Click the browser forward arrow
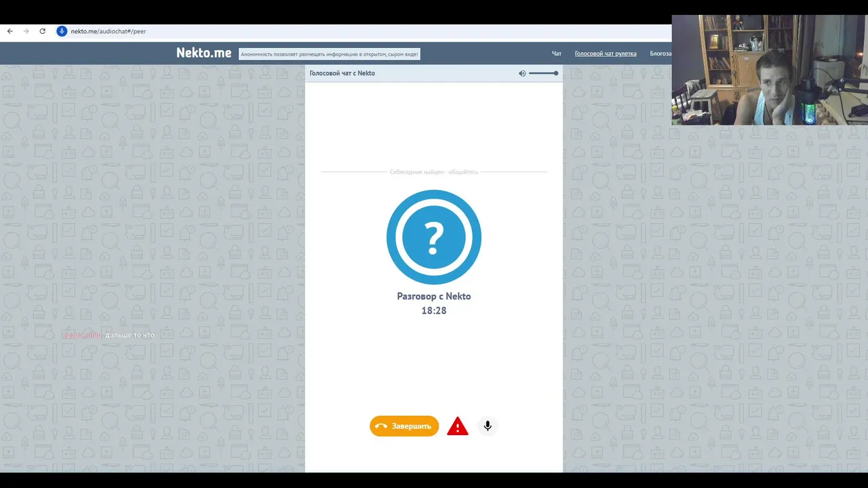The width and height of the screenshot is (868, 488). point(26,31)
